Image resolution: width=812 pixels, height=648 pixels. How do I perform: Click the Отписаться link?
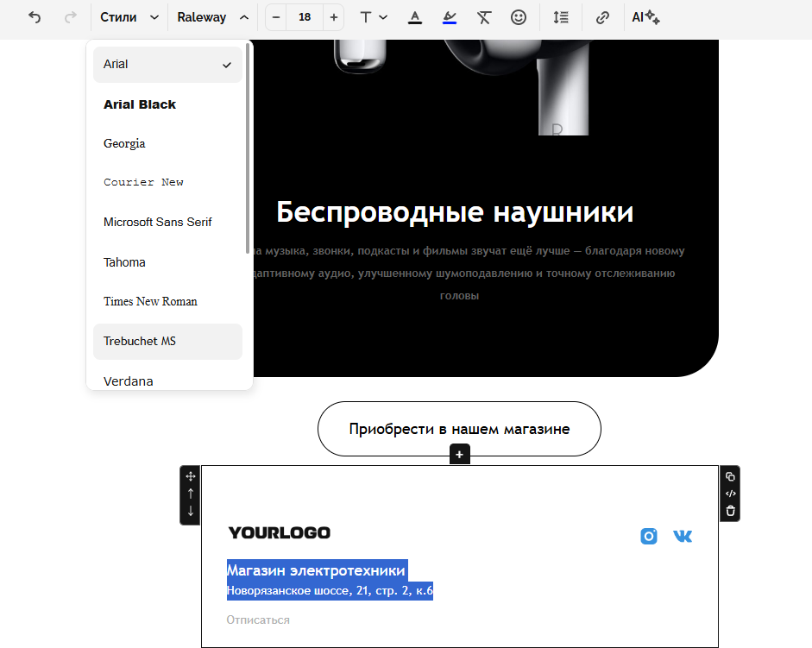(258, 620)
